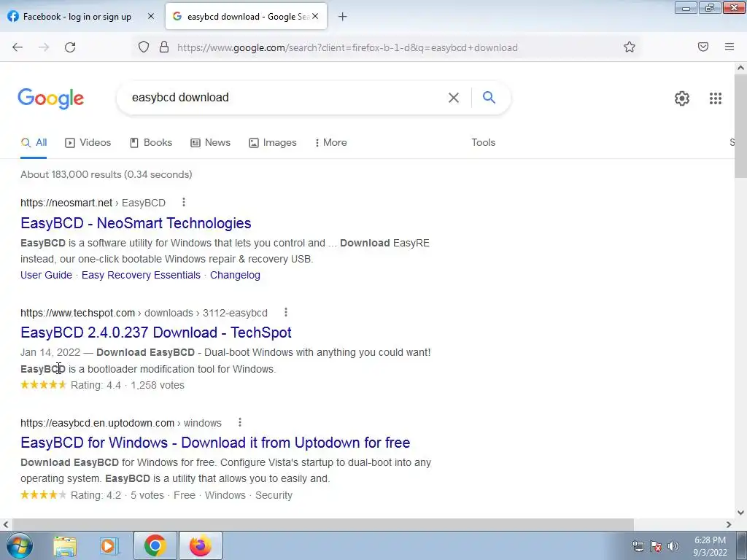Click the vertical scrollbar thumb

740,126
